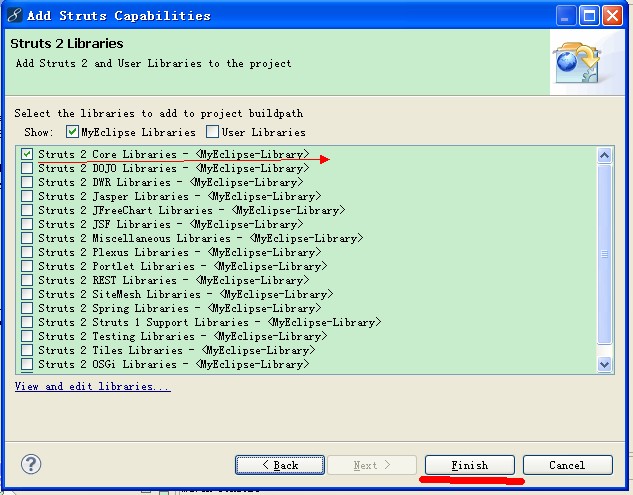Viewport: 633px width, 495px height.
Task: Check Struts 2 Portlet Libraries checkbox
Action: coord(27,266)
